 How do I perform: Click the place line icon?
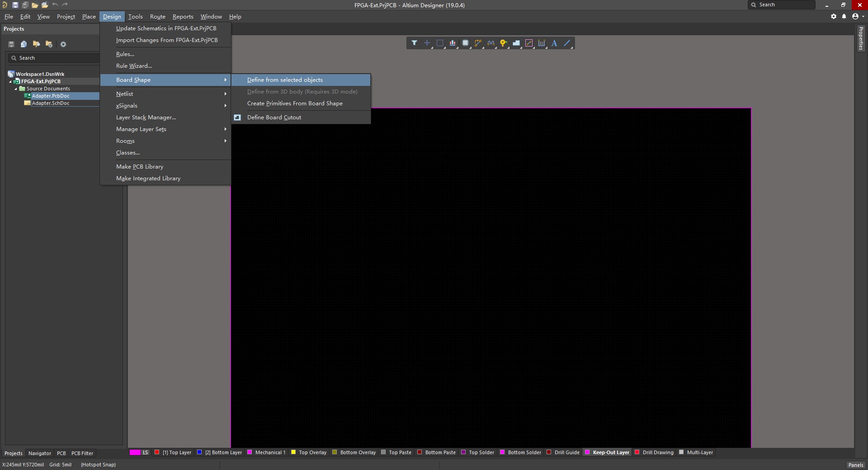click(x=567, y=43)
